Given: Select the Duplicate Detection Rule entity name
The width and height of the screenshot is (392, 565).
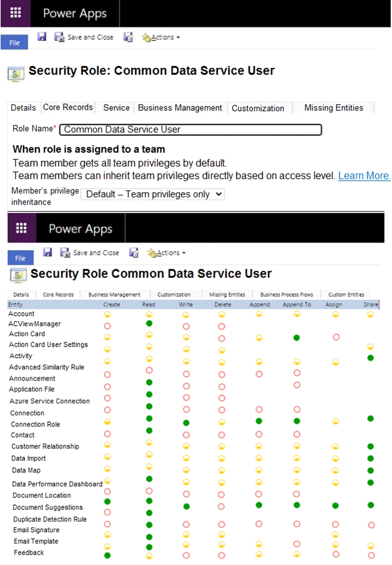Looking at the screenshot, I should click(x=50, y=519).
